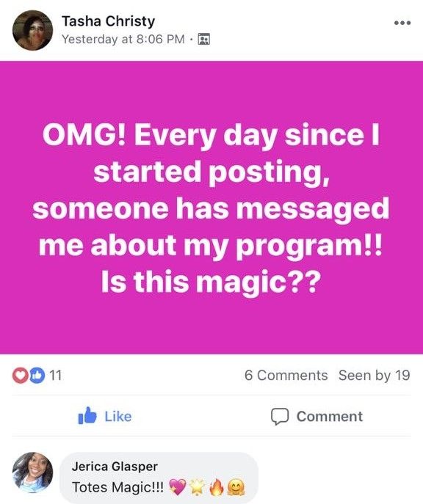Screen dimensions: 423x504
Task: Click the sparkling heart emoji in comment
Action: click(177, 486)
